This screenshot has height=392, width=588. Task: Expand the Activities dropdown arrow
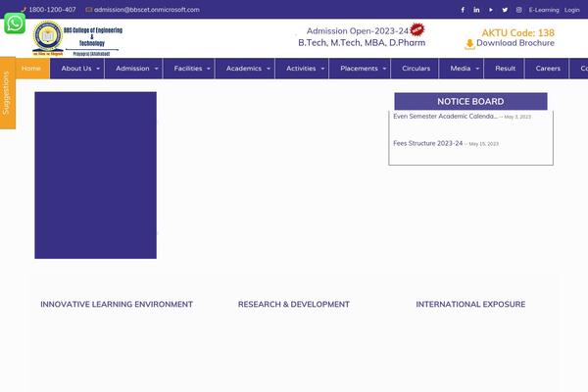(x=322, y=69)
